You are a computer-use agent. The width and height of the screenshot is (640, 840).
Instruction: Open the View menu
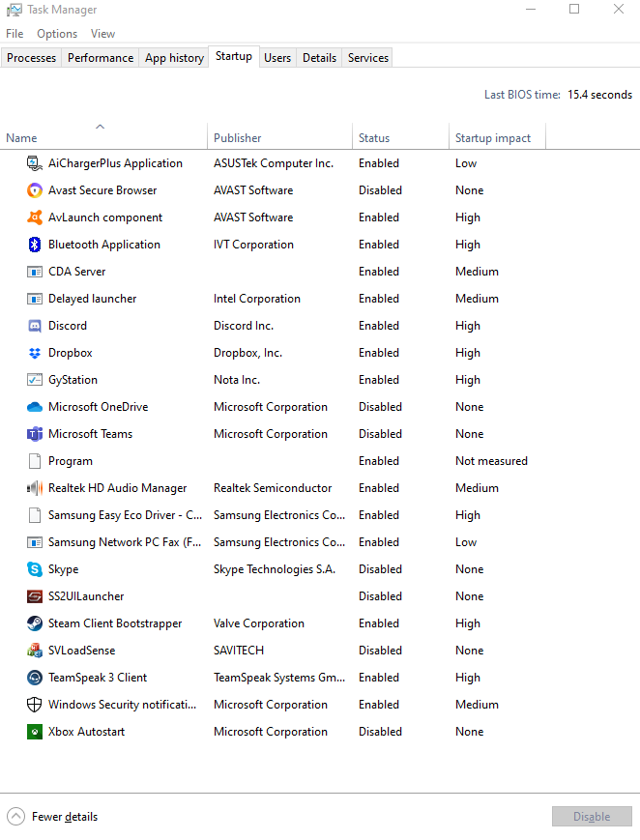(x=102, y=34)
